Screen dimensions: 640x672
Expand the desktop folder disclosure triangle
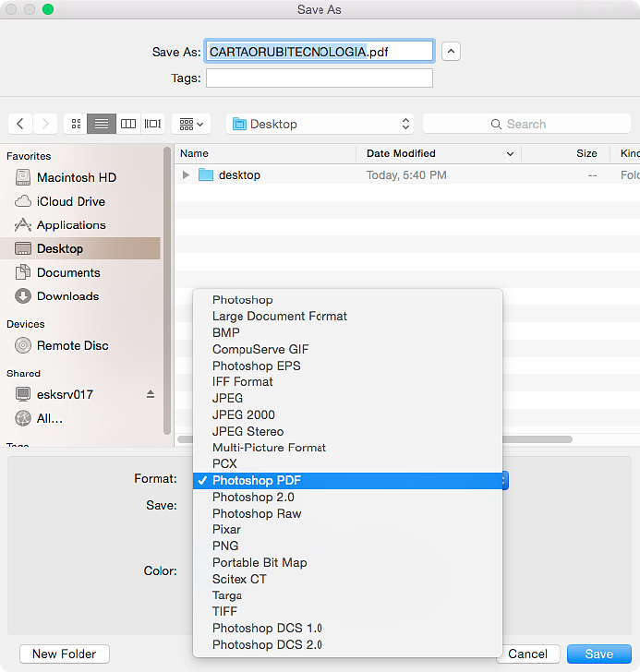click(186, 174)
